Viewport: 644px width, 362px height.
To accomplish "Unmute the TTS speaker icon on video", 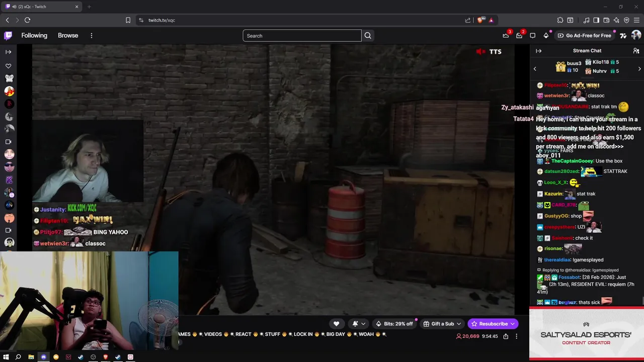I will click(480, 51).
